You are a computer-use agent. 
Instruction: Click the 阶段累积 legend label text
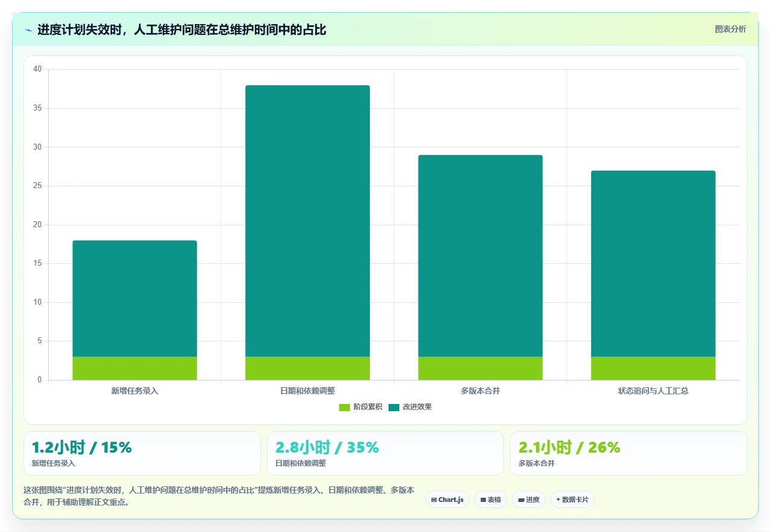tap(367, 407)
